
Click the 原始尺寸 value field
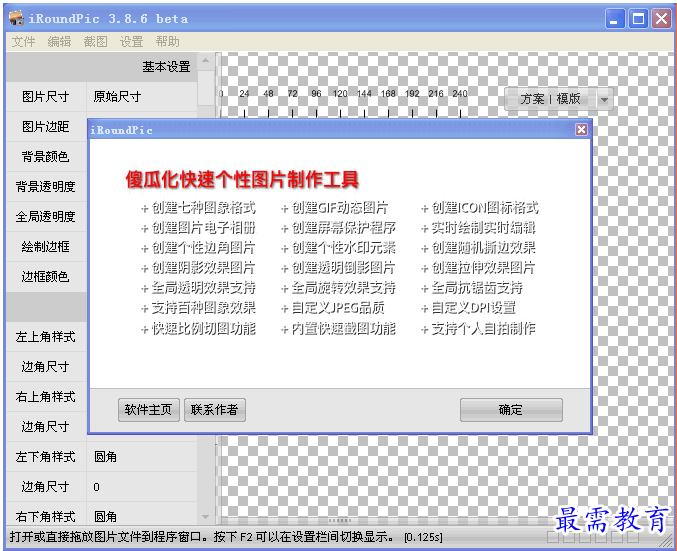pyautogui.click(x=142, y=97)
